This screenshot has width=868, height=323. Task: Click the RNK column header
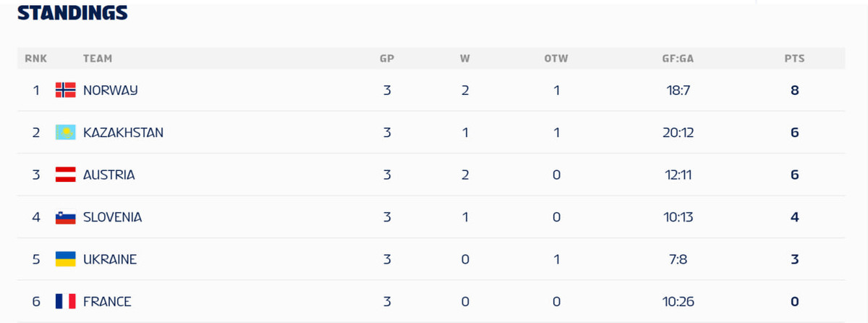pyautogui.click(x=35, y=59)
